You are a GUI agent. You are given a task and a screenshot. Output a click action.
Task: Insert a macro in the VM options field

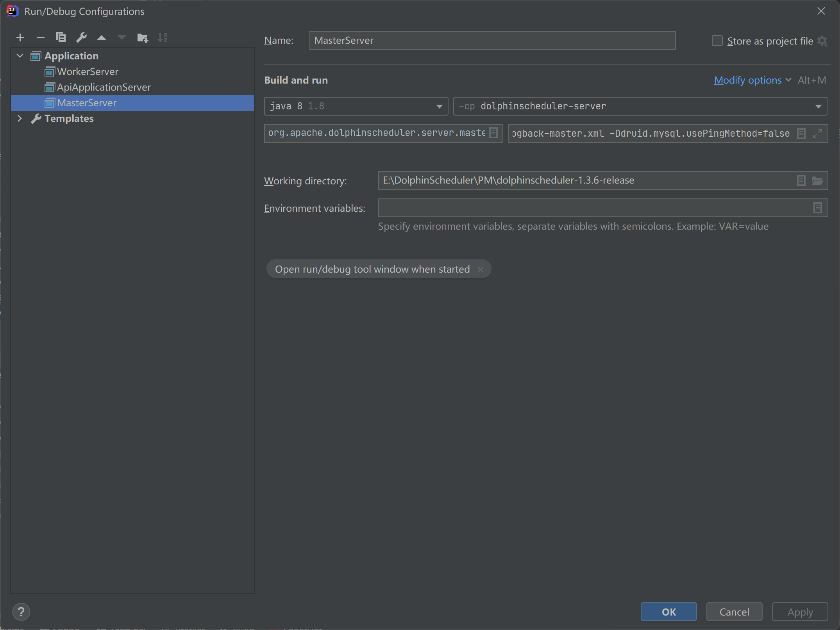[x=801, y=134]
